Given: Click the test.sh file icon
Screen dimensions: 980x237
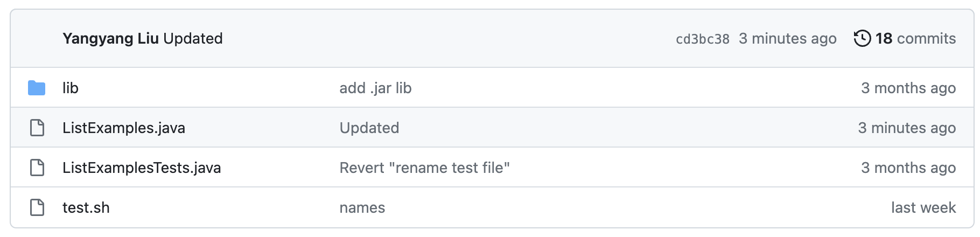Looking at the screenshot, I should (x=37, y=207).
